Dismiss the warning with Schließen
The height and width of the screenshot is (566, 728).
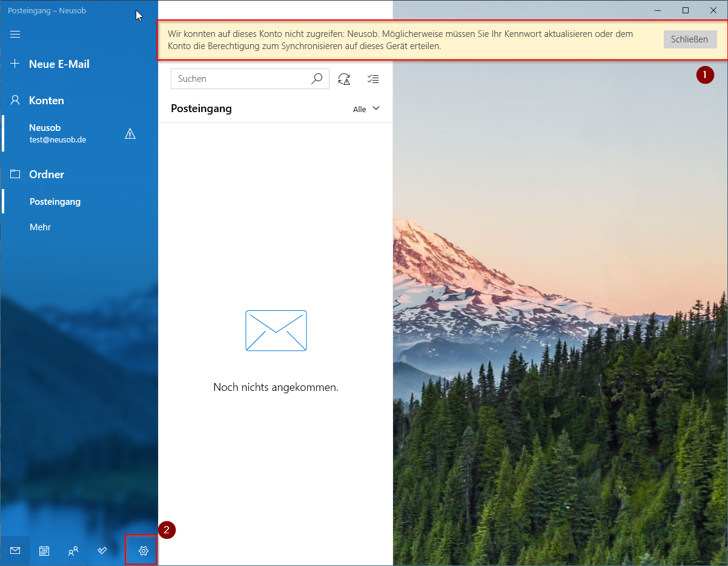click(x=689, y=39)
